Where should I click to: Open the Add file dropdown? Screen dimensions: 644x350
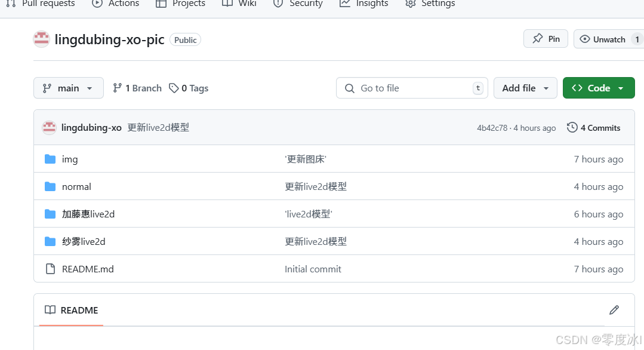click(525, 88)
